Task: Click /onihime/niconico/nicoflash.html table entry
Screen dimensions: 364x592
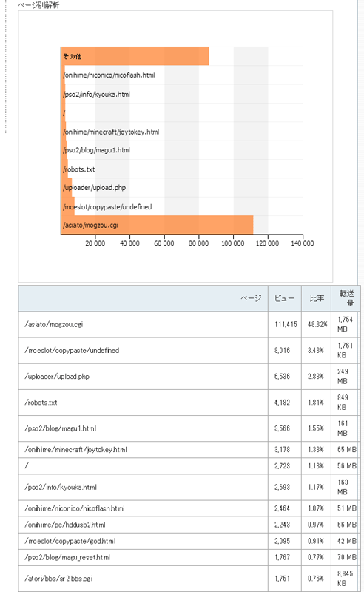Action: pyautogui.click(x=75, y=508)
